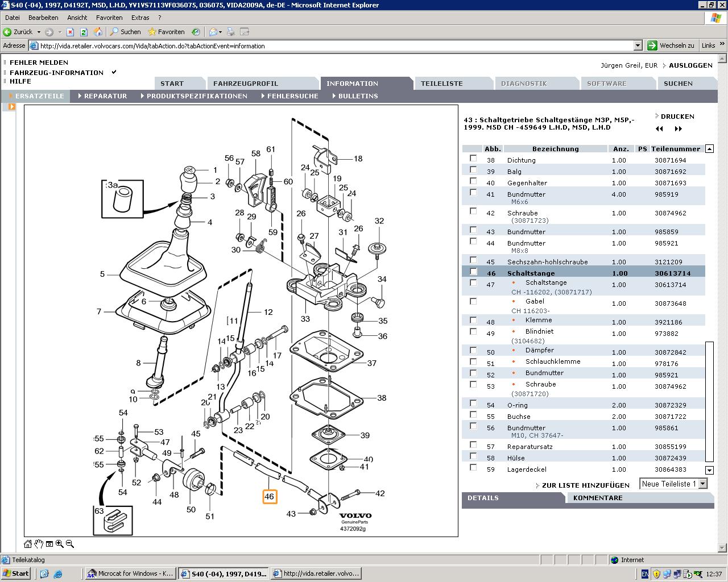Click the AUSLOGGEN link

[x=690, y=65]
